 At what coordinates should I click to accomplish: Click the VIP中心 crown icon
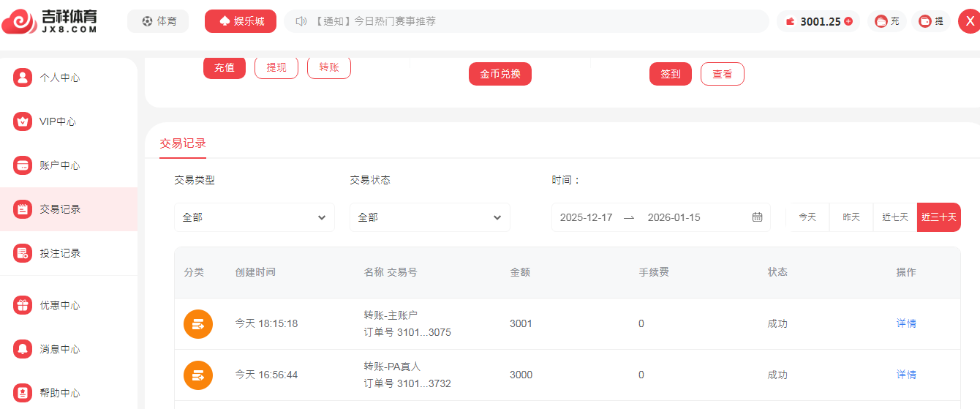[23, 121]
